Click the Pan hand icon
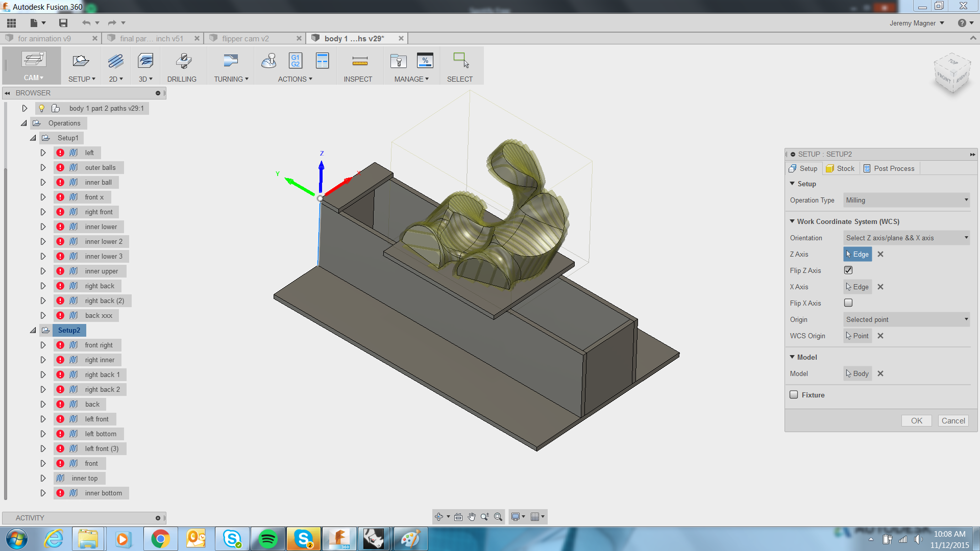This screenshot has width=980, height=551. tap(472, 517)
